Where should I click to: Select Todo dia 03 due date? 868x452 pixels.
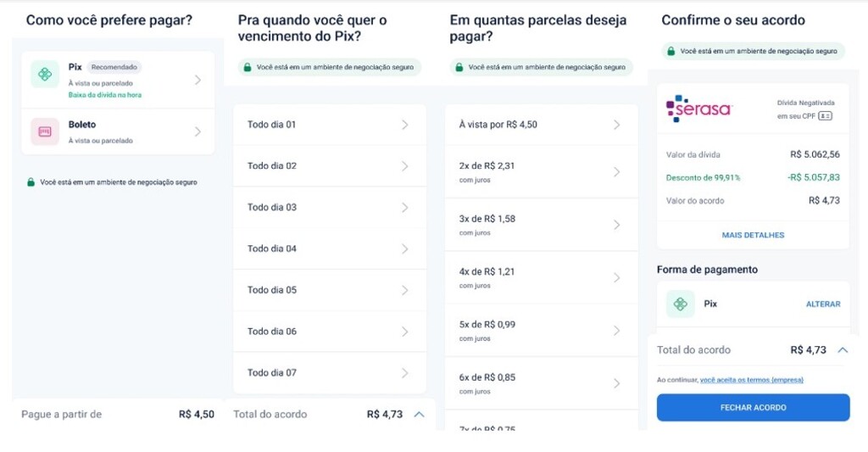point(330,207)
